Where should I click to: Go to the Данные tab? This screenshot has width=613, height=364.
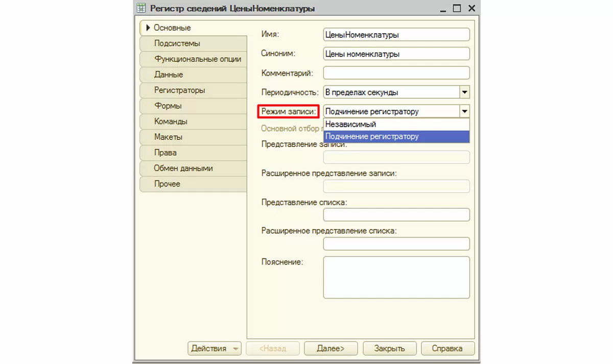169,75
